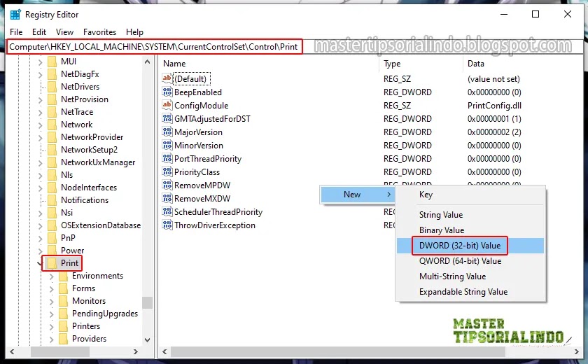
Task: Open the Help menu
Action: coord(134,32)
